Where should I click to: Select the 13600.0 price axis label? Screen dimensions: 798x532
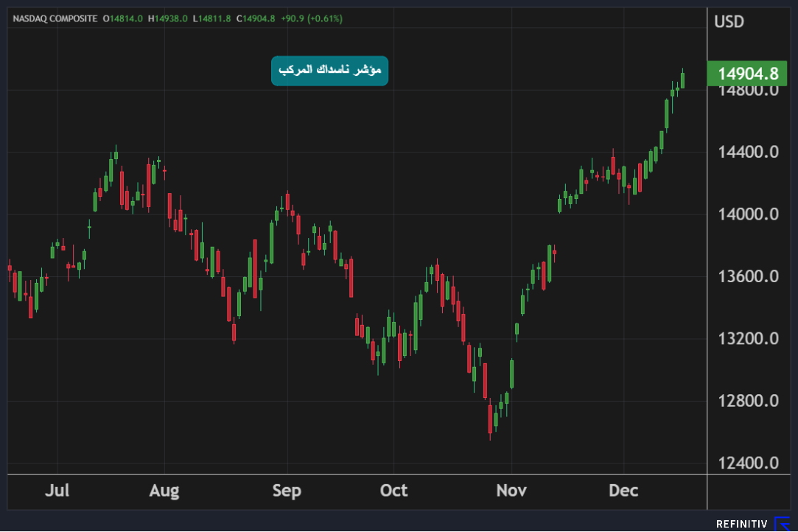click(749, 277)
